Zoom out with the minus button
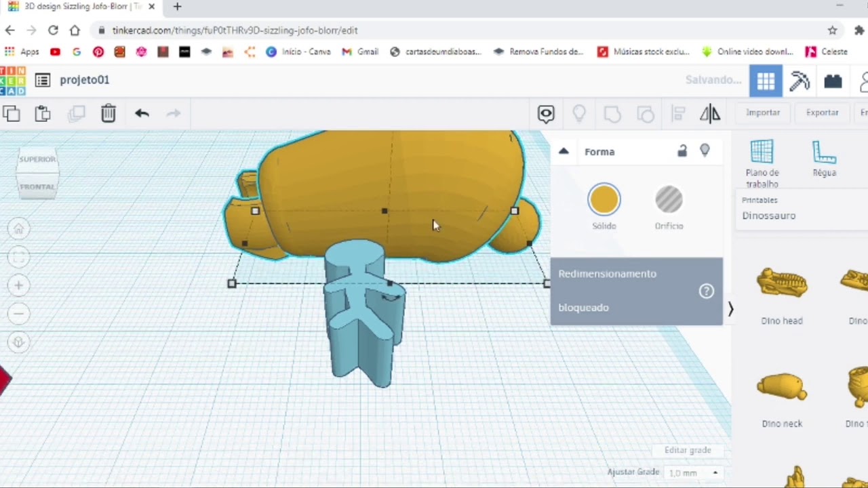Image resolution: width=868 pixels, height=488 pixels. coord(19,314)
